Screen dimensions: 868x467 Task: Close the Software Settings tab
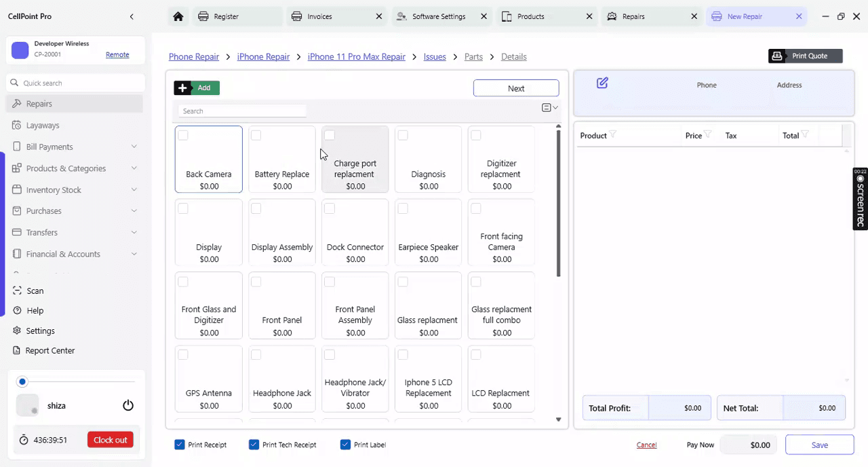(485, 16)
